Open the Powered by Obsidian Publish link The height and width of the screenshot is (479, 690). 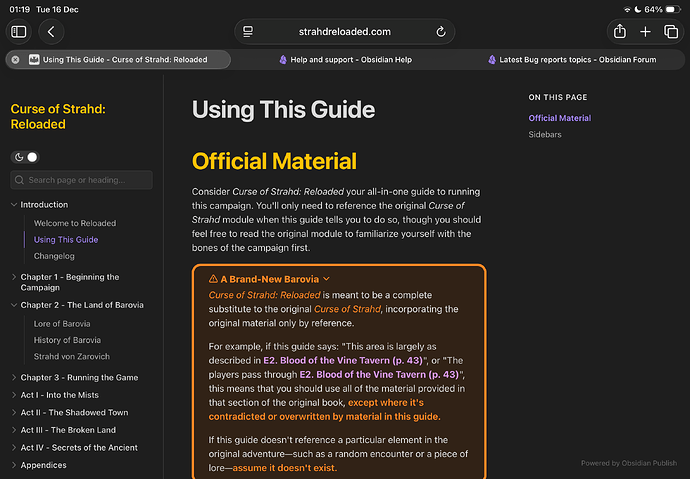pos(628,463)
